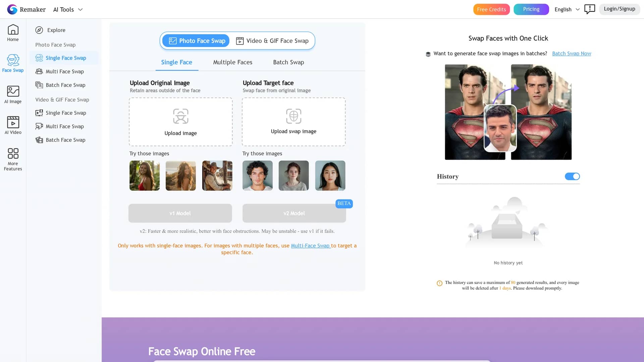Open video Single Face Swap menu item
This screenshot has height=362, width=644.
pos(64,113)
